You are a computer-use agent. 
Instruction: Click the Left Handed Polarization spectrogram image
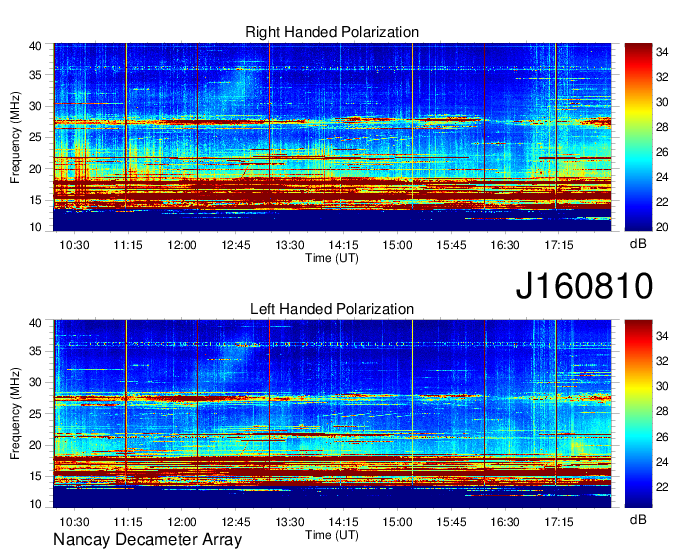pyautogui.click(x=332, y=414)
